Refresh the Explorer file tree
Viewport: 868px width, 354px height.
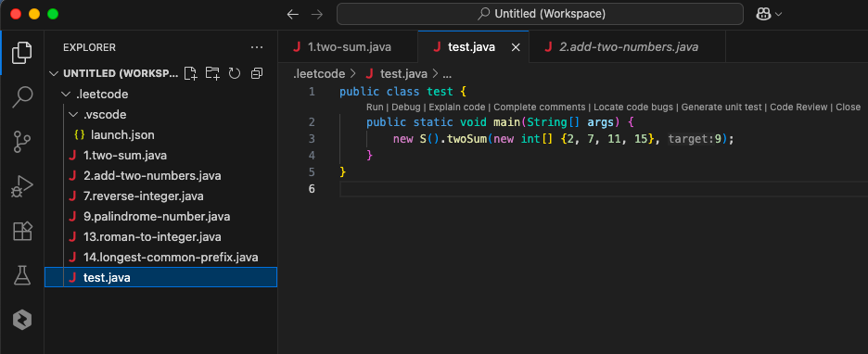pyautogui.click(x=235, y=73)
